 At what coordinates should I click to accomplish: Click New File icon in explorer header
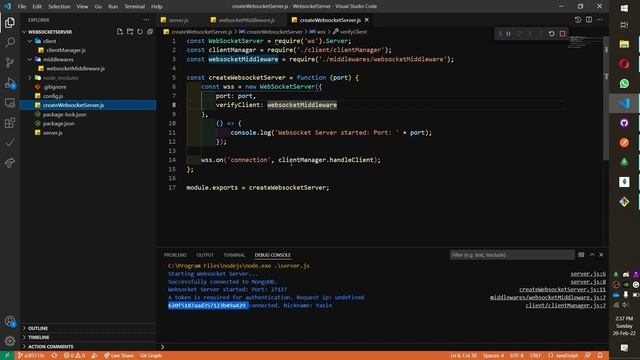point(120,32)
